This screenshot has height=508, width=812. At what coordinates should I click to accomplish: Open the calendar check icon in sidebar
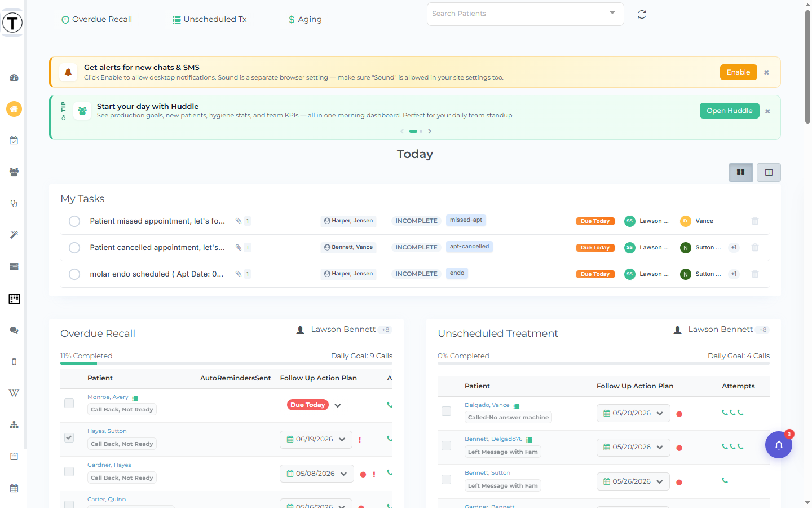pos(14,141)
